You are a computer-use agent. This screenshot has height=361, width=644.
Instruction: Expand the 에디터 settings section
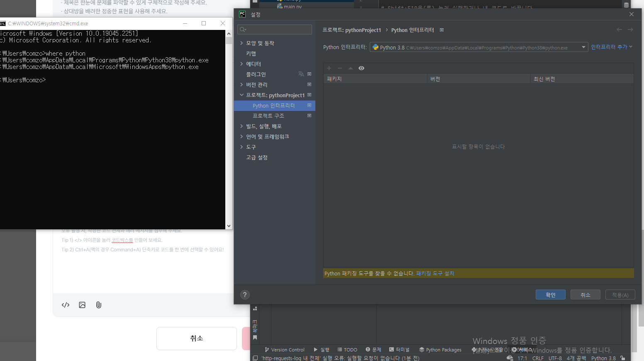[242, 64]
